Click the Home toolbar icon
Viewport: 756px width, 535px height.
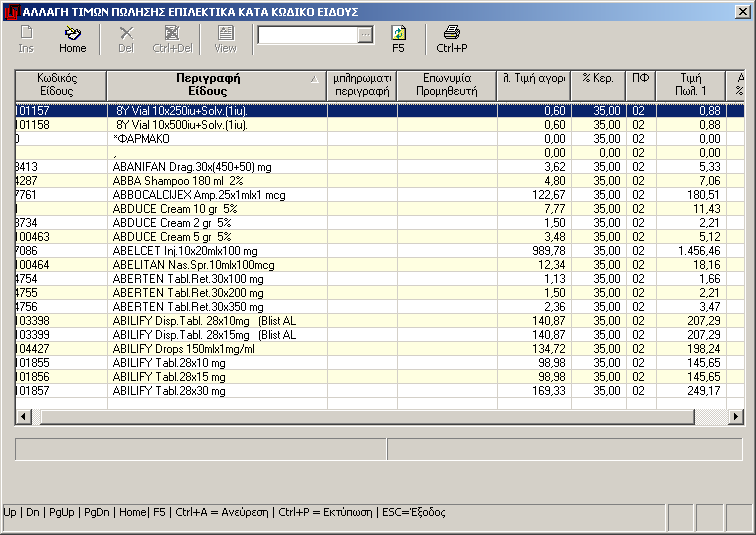(x=72, y=39)
